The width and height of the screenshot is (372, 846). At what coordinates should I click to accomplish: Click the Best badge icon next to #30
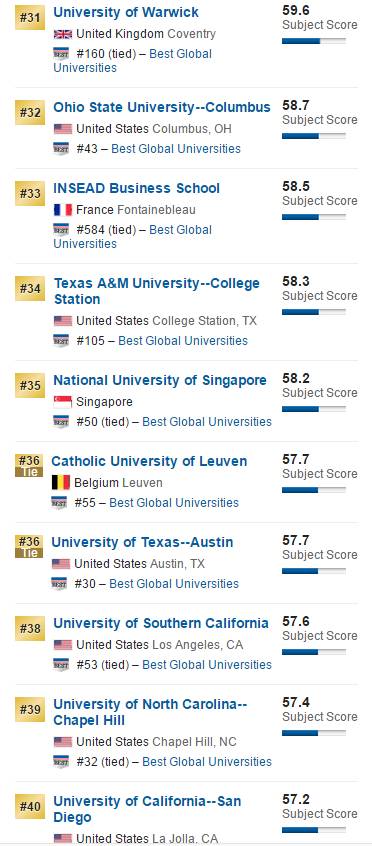[x=59, y=584]
